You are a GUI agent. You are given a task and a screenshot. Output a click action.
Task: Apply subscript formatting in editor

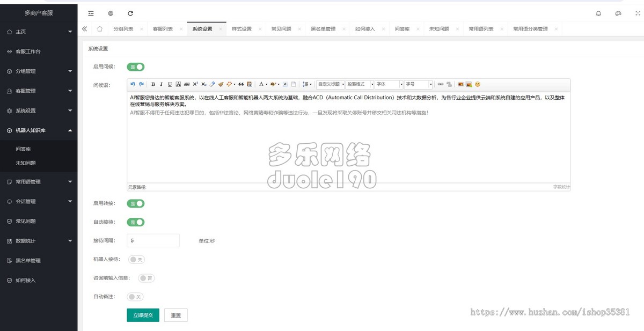203,84
